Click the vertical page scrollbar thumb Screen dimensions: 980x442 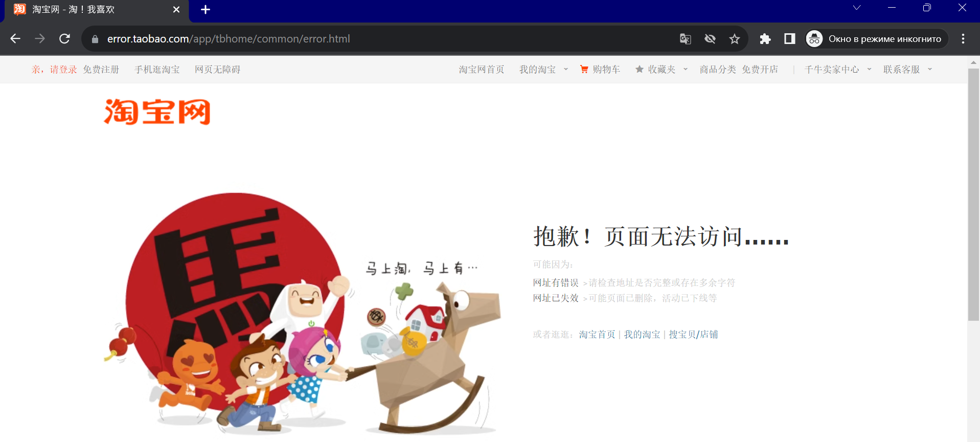point(973,194)
